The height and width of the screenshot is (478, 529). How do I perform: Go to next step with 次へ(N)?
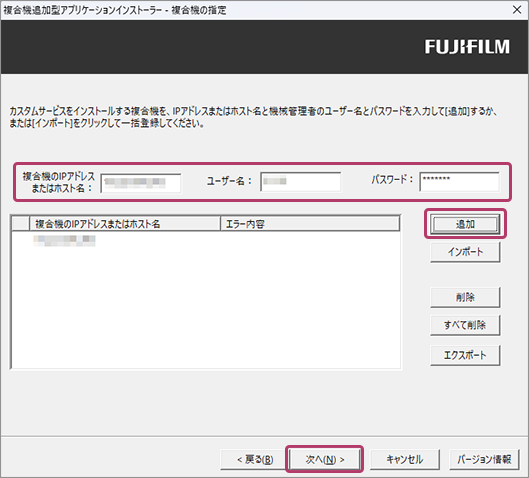[x=325, y=459]
